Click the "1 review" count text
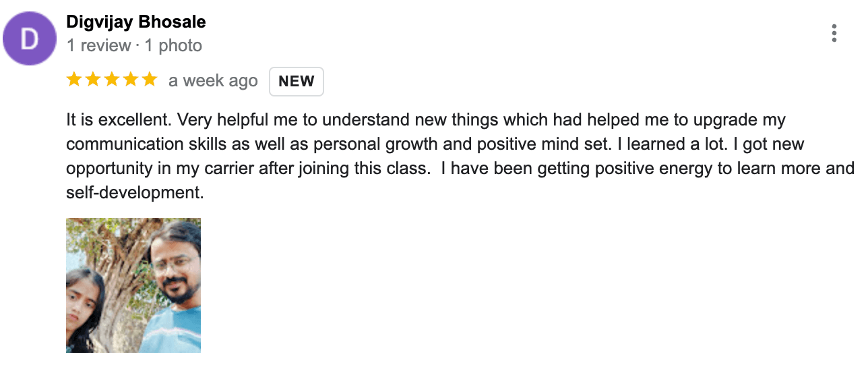Viewport: 868px width, 367px height. (98, 46)
